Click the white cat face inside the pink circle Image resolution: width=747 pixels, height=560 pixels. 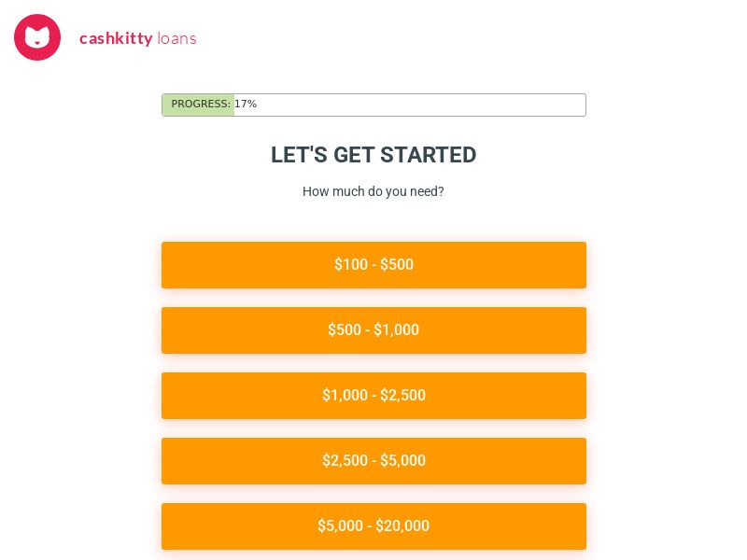point(37,37)
